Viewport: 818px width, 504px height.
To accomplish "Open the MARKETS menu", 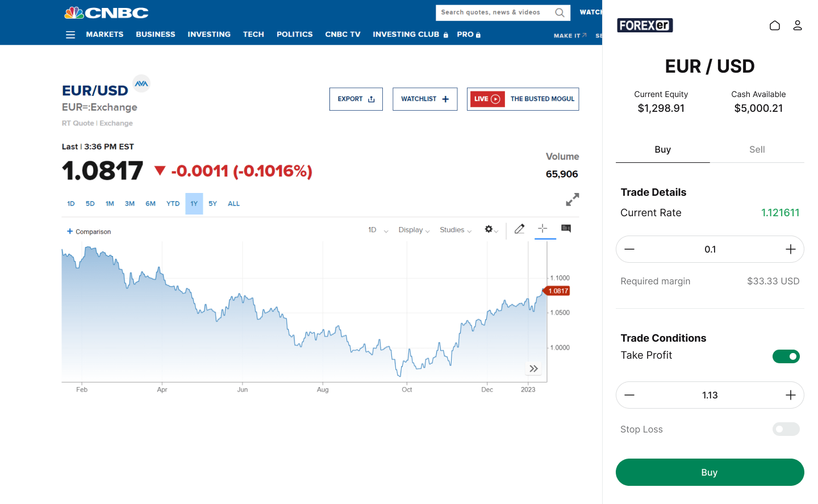I will [x=105, y=35].
